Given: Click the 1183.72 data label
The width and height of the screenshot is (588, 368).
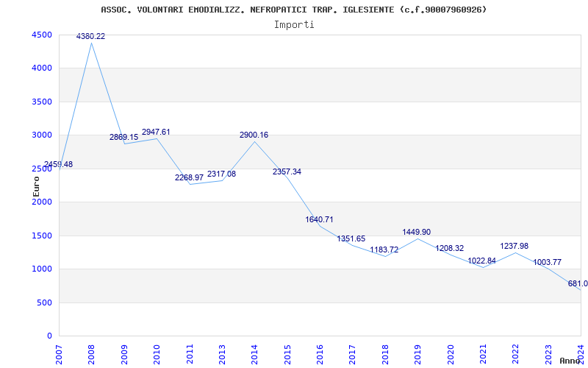Looking at the screenshot, I should coord(384,250).
